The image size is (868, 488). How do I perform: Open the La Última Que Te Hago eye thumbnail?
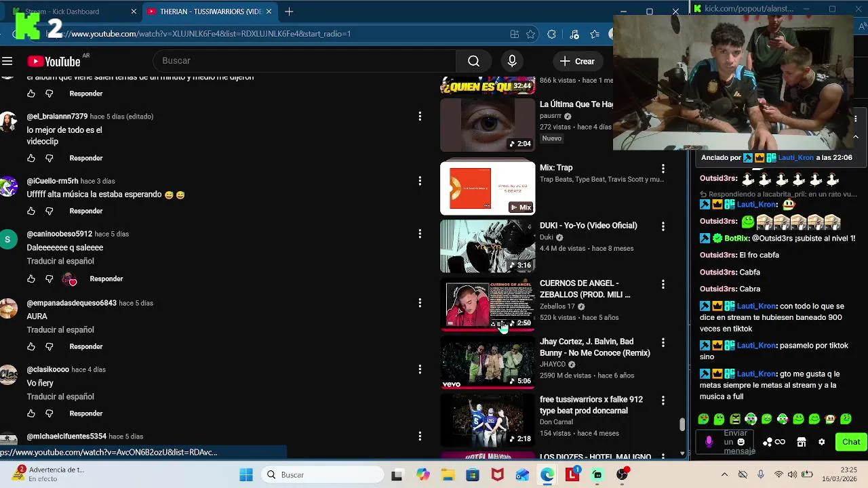point(488,125)
